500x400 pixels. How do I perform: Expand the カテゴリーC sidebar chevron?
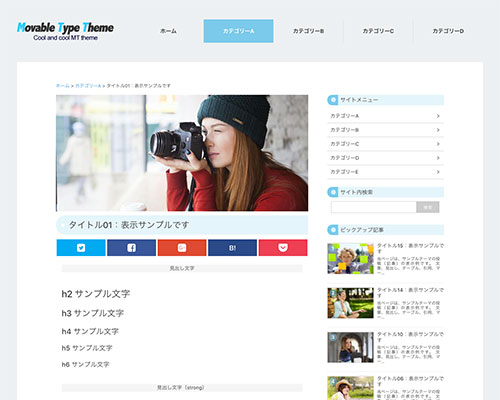[438, 144]
